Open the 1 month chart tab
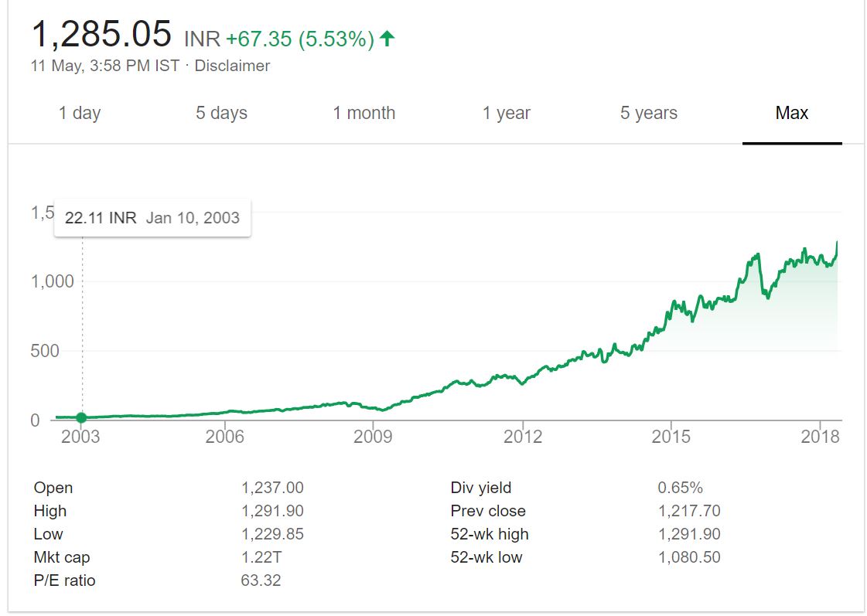 364,113
